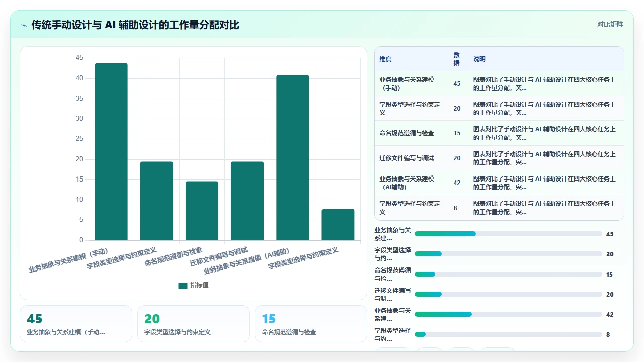644x362 pixels.
Task: Select the tallest chart bar, 业务抽象与关系建模（手动）
Action: tap(111, 152)
